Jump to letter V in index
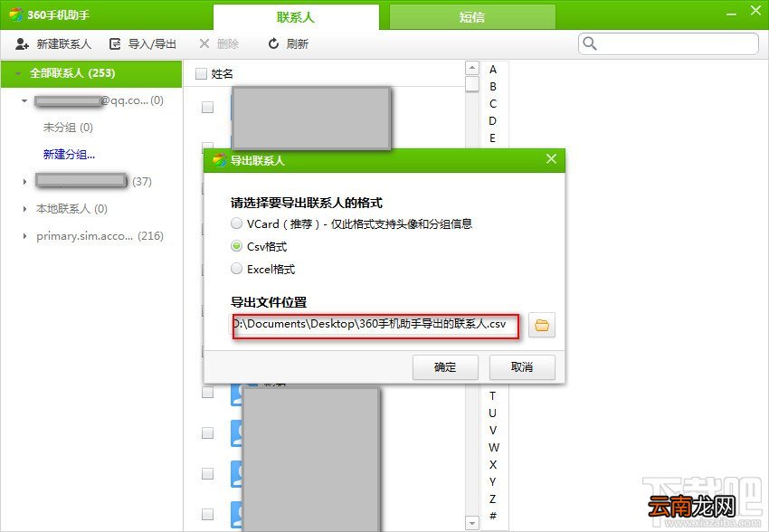This screenshot has height=532, width=769. coord(493,430)
